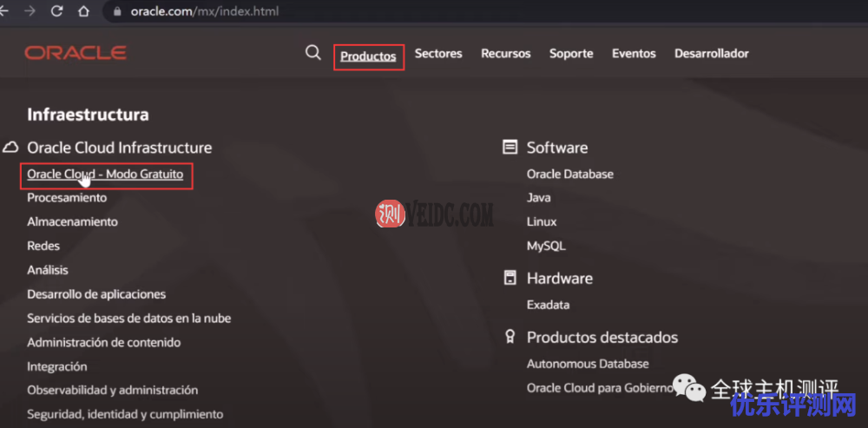Go to Procesamiento
868x428 pixels.
click(x=67, y=198)
